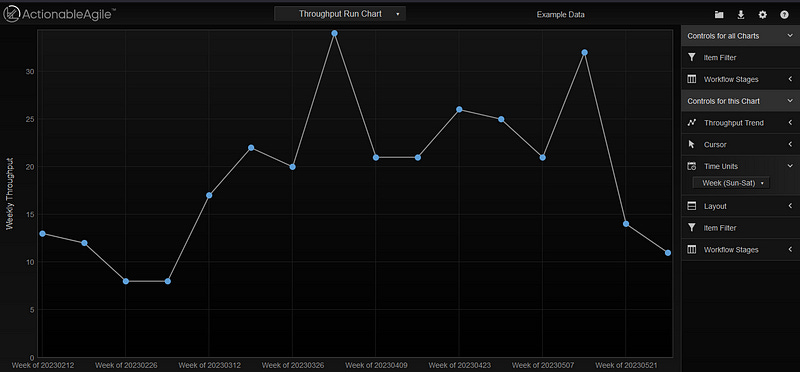Screen dimensions: 800x372
Task: Expand the Layout chevron
Action: tap(790, 206)
